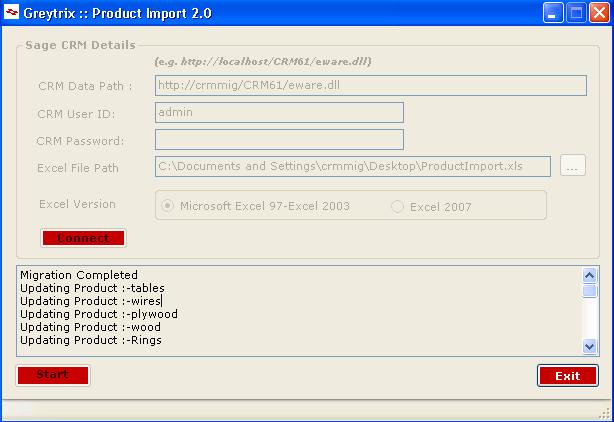Click the Greytrix app icon in title bar
The height and width of the screenshot is (422, 614).
(11, 12)
